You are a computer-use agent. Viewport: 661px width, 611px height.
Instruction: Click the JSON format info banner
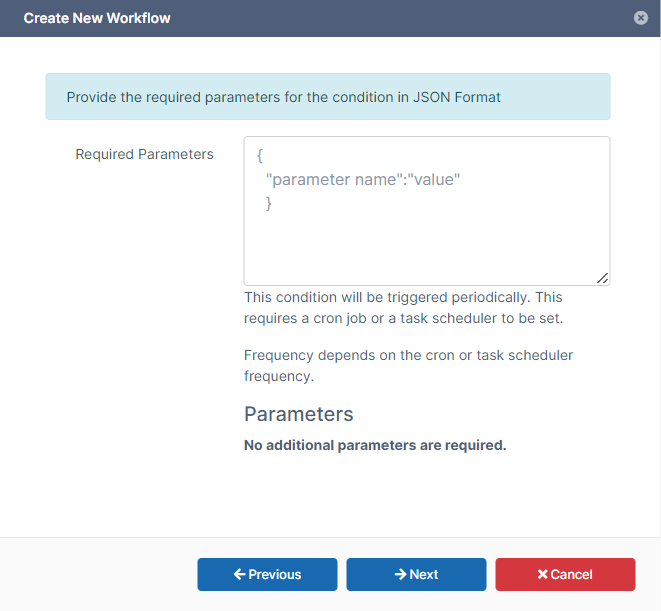(x=327, y=98)
